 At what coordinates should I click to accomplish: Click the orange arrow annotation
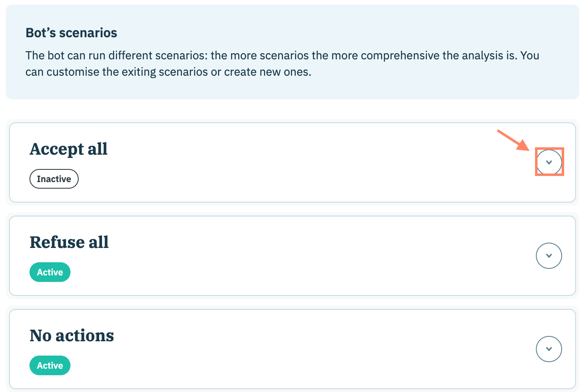tap(513, 140)
